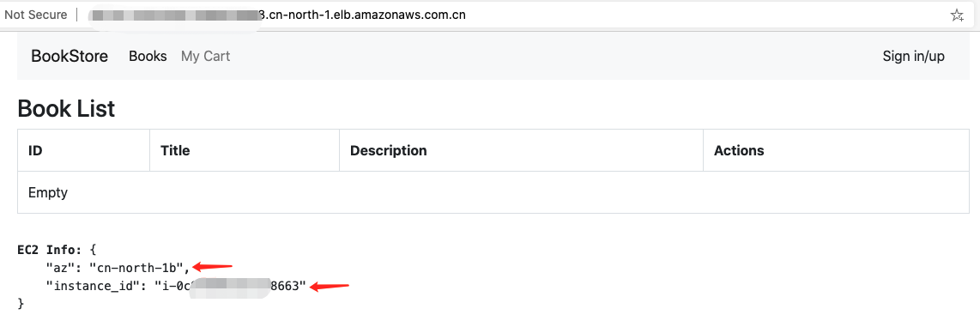Click the red arrow beside az value
The height and width of the screenshot is (315, 980).
click(213, 267)
